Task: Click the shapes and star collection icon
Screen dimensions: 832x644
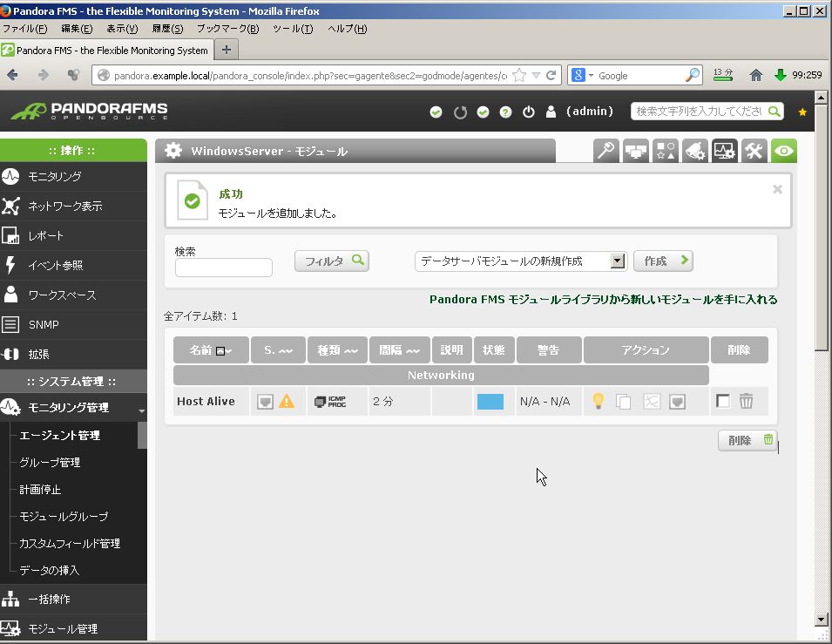Action: (666, 151)
